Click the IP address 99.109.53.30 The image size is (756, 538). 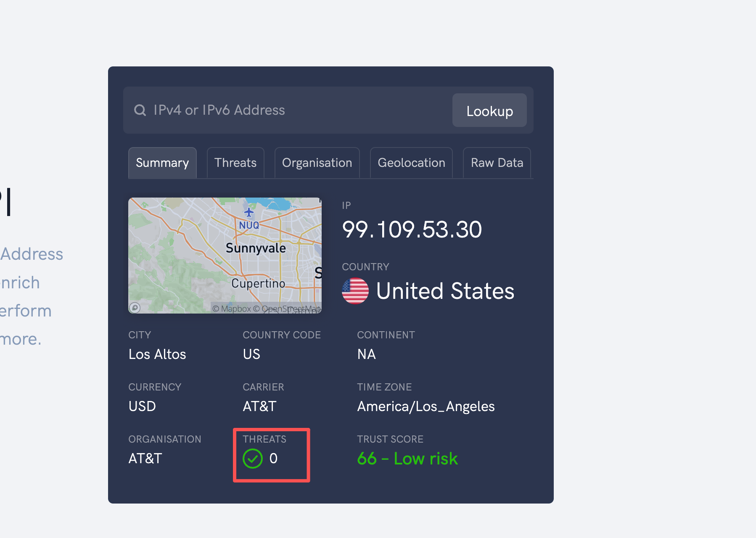coord(412,230)
